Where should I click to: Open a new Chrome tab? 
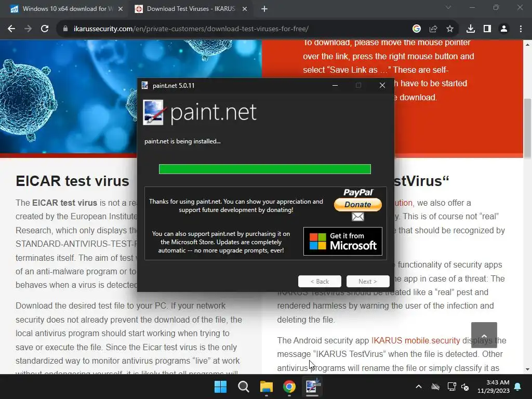(264, 9)
